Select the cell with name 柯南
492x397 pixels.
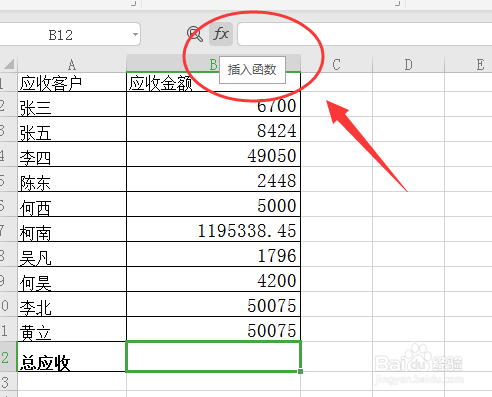[x=72, y=229]
